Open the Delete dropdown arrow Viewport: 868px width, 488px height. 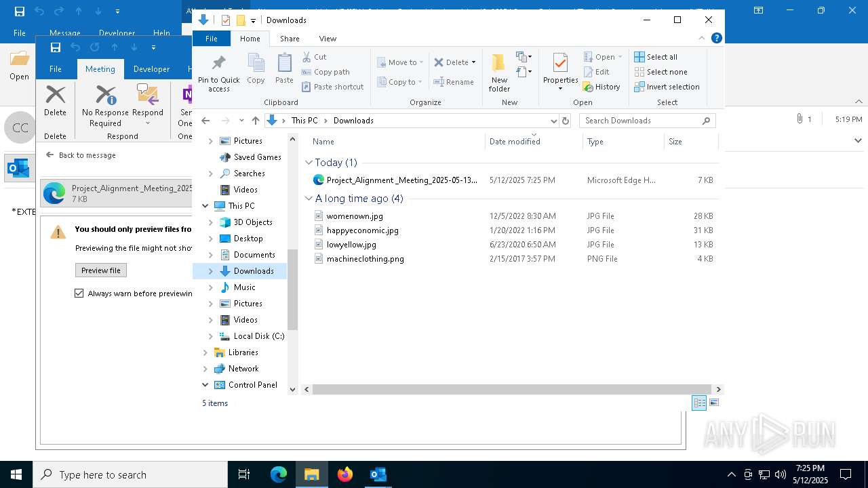tap(473, 62)
